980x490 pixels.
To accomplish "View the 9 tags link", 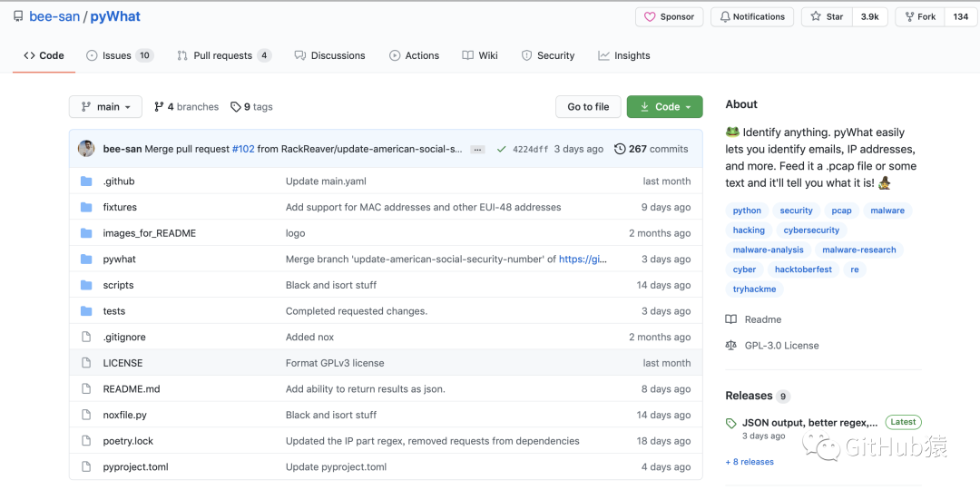I will point(251,107).
